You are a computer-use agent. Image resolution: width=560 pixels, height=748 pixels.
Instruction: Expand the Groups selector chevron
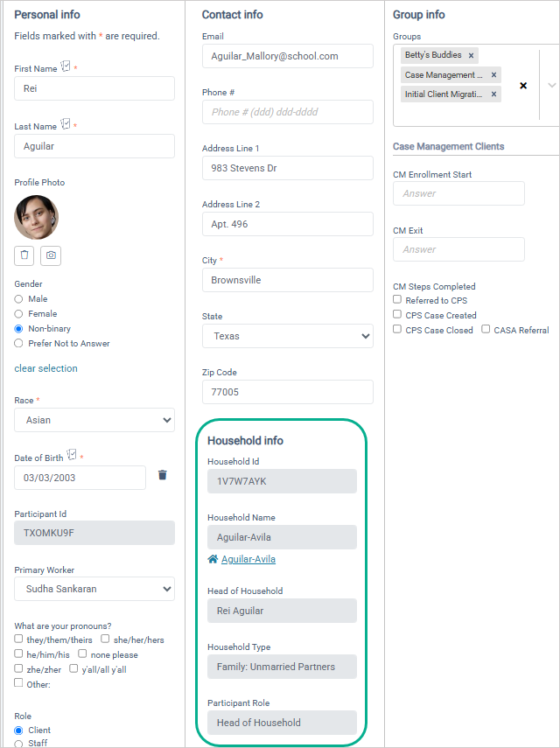coord(552,86)
